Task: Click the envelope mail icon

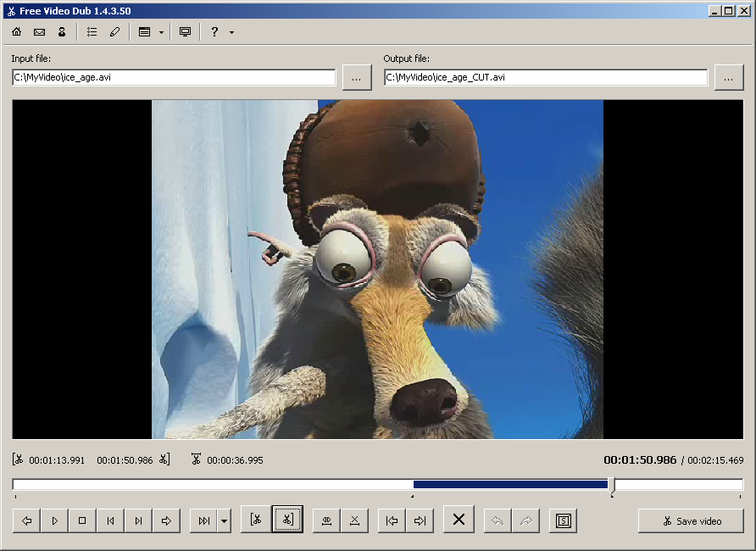Action: click(39, 32)
